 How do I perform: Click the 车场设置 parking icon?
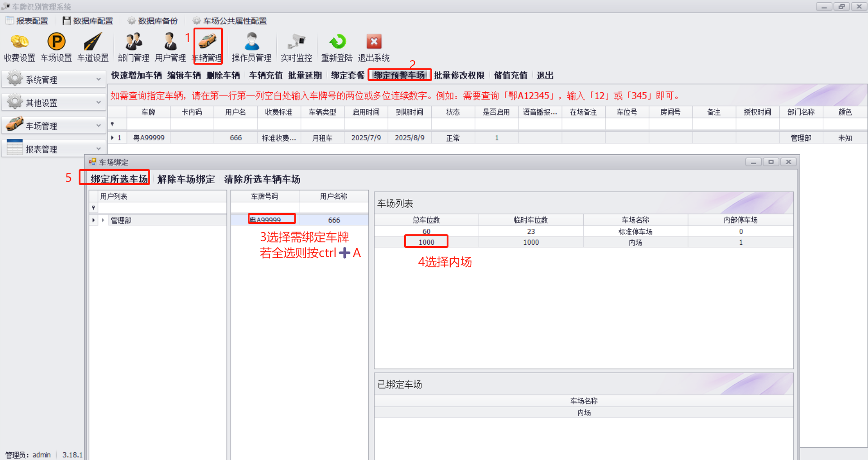[x=57, y=42]
